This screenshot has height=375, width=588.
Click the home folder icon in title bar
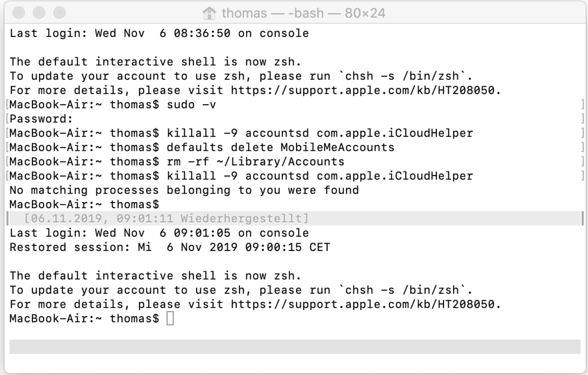[x=209, y=13]
